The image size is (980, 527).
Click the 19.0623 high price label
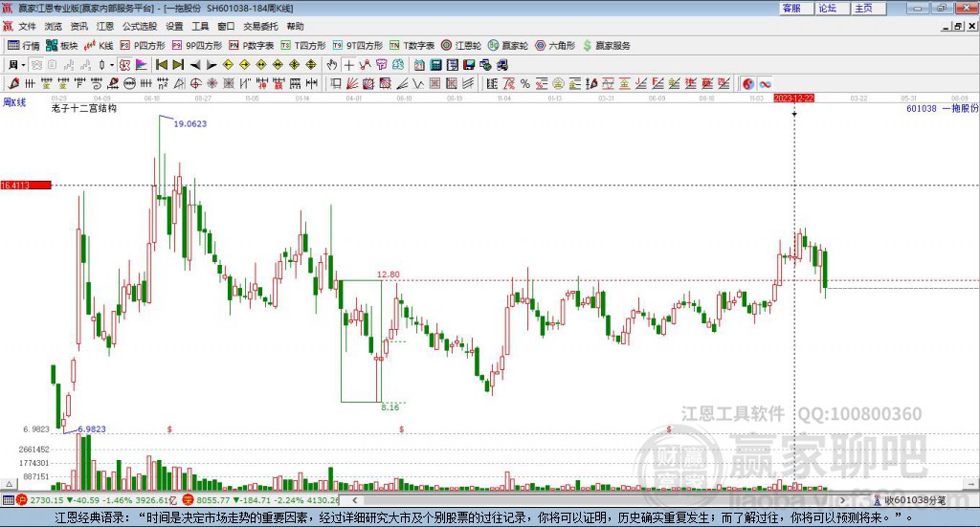[x=190, y=123]
